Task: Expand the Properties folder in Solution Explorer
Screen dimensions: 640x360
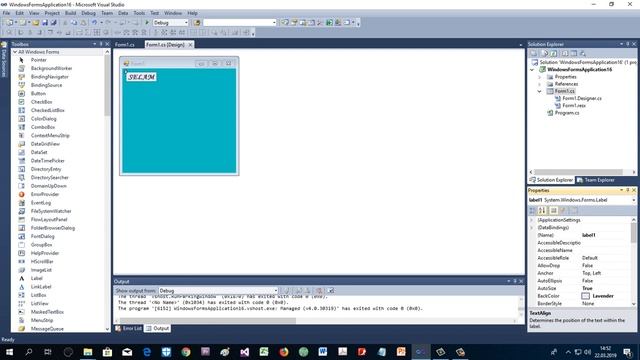Action: [x=540, y=77]
